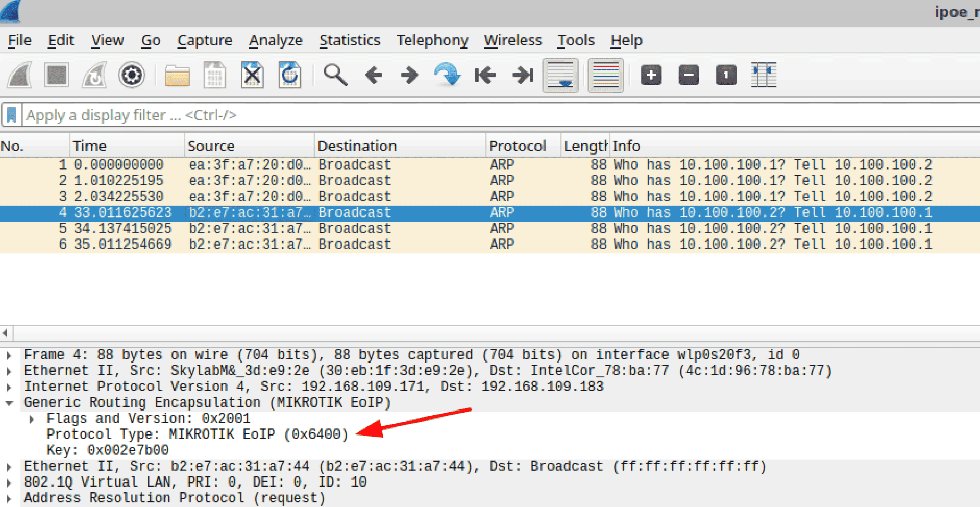Expand the Frame 4 details row
This screenshot has width=980, height=507.
coord(9,355)
